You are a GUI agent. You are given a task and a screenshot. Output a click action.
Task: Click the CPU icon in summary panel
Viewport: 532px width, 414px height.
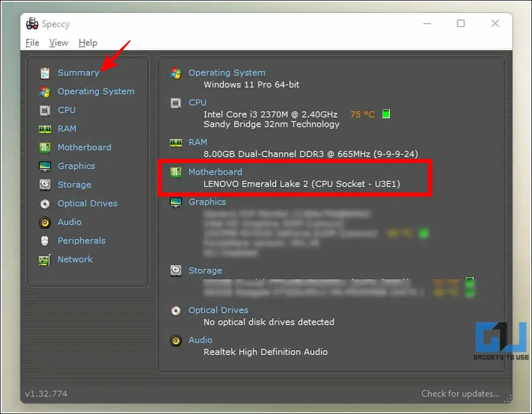coord(176,103)
